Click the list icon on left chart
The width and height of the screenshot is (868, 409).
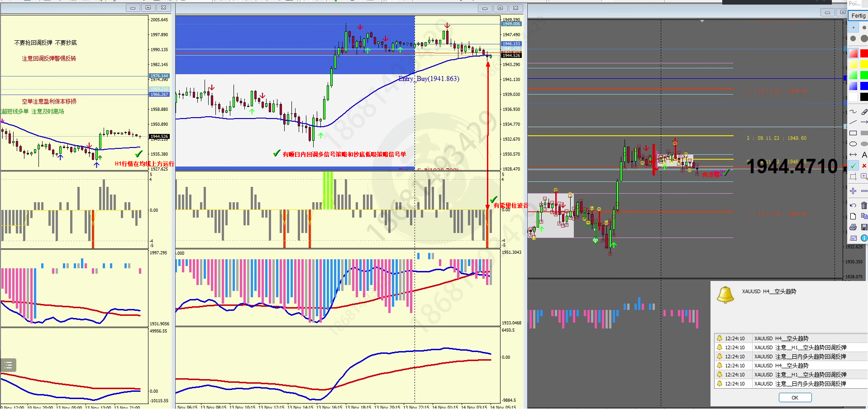(x=8, y=365)
